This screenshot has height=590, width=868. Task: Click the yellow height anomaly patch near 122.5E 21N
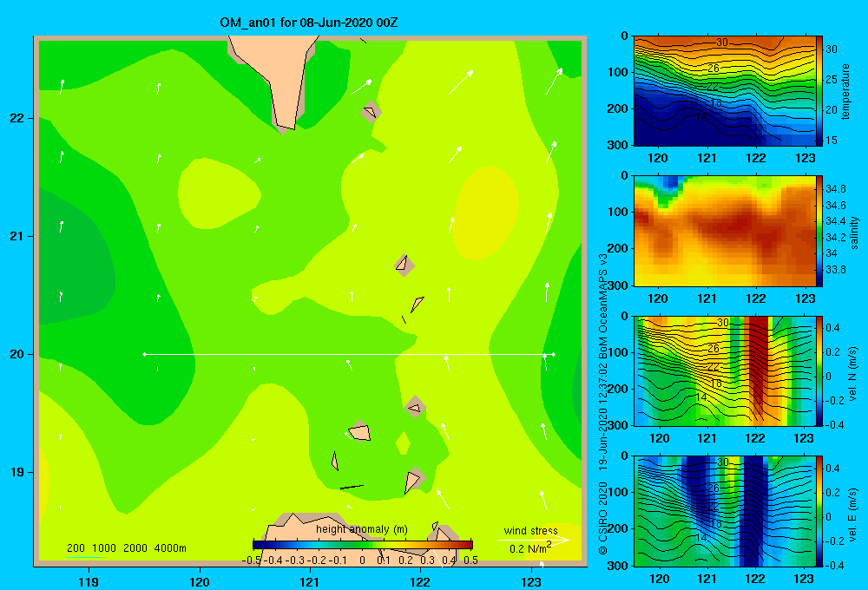click(x=485, y=212)
